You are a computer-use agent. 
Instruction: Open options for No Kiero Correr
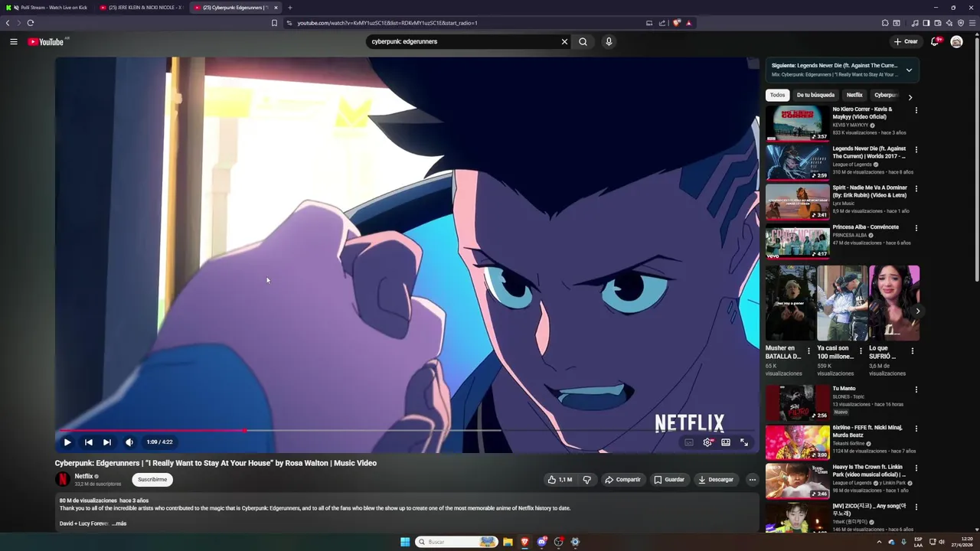(916, 110)
